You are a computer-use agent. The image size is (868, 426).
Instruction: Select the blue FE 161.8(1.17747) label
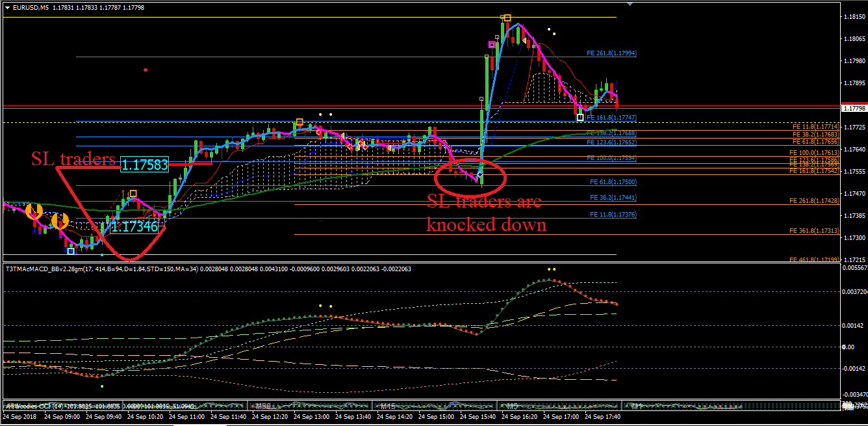coord(611,118)
